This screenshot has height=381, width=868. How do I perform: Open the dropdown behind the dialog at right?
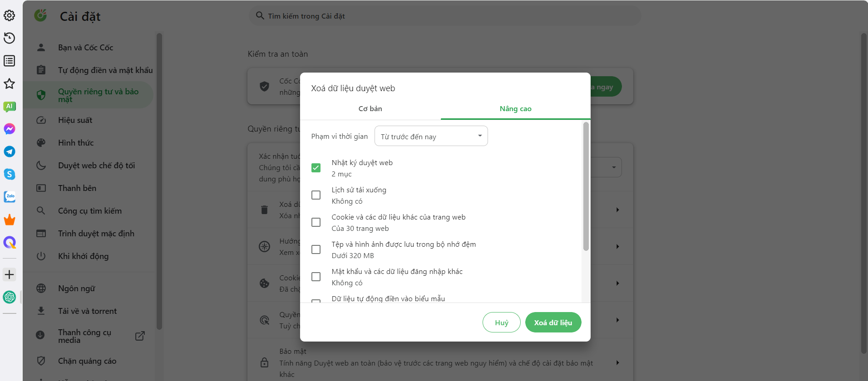click(606, 167)
